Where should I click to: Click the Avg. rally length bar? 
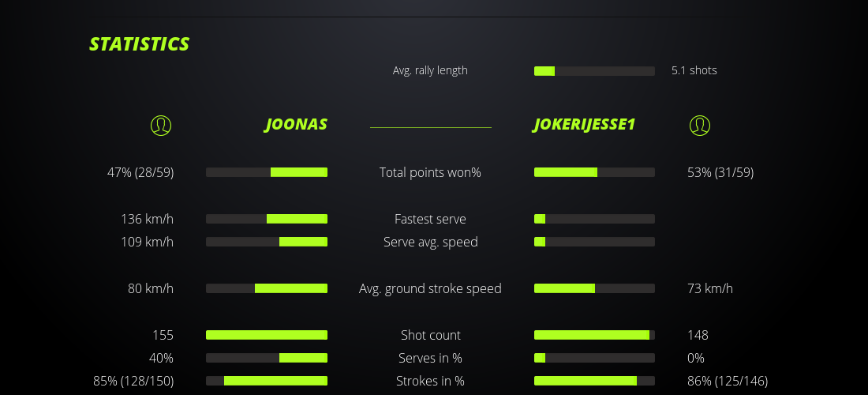point(594,71)
